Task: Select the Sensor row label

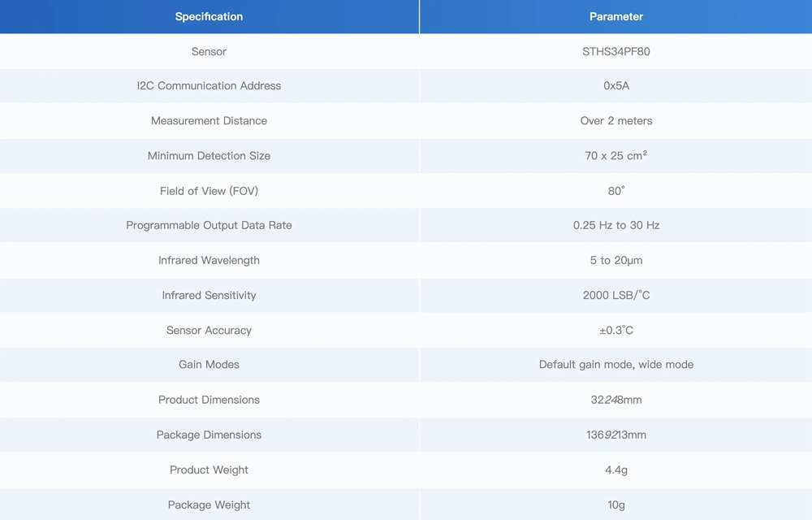Action: [209, 51]
